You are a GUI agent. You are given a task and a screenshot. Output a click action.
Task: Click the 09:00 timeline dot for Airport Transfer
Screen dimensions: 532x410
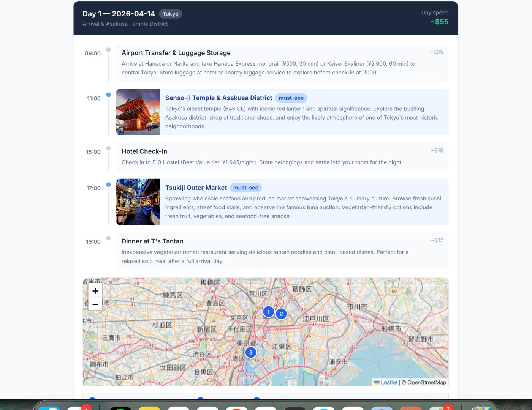click(x=108, y=50)
